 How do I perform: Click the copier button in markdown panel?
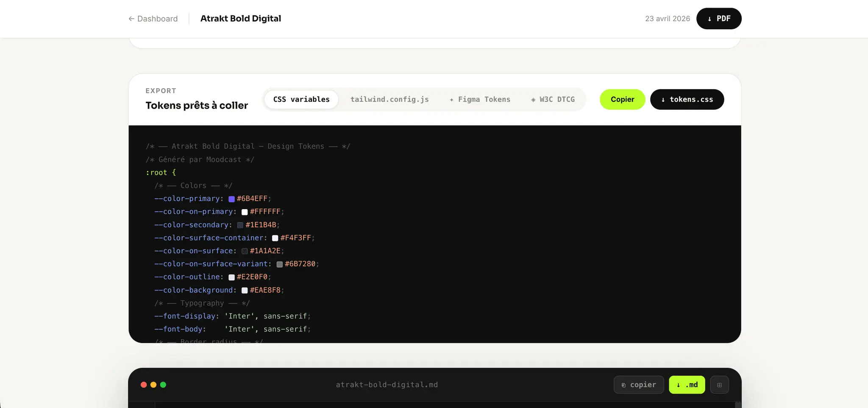[x=639, y=385]
